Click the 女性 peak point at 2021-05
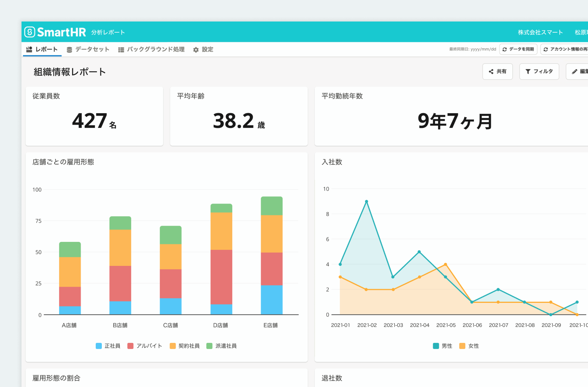 click(x=445, y=264)
